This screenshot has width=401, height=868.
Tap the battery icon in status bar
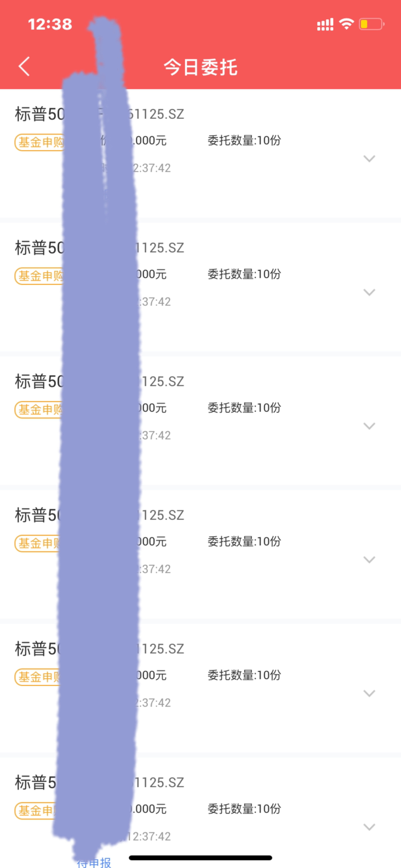pyautogui.click(x=371, y=24)
